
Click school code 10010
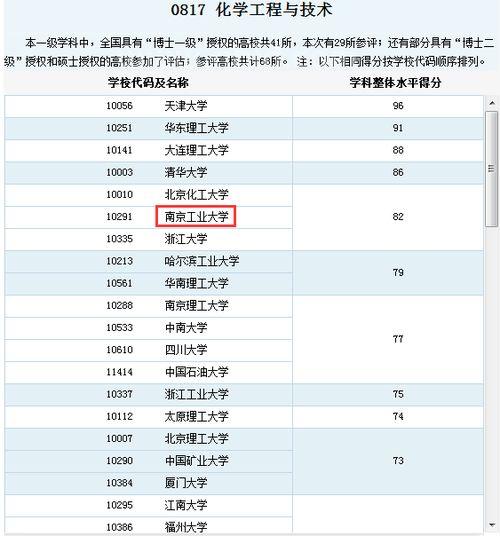pos(119,195)
